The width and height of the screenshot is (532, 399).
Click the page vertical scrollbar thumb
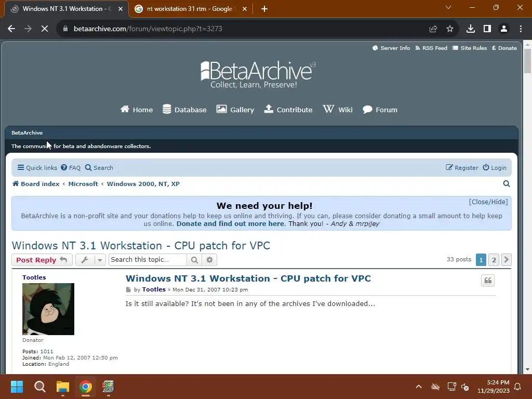[x=527, y=61]
